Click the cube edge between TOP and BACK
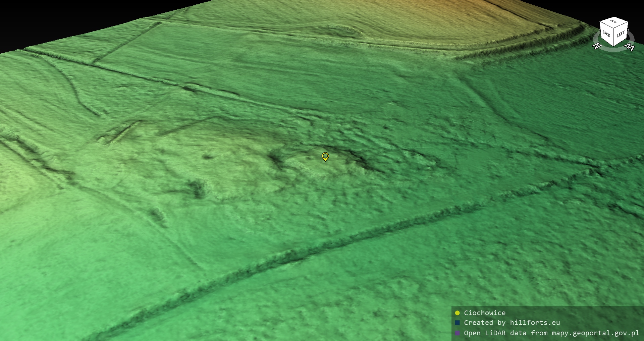 click(607, 24)
